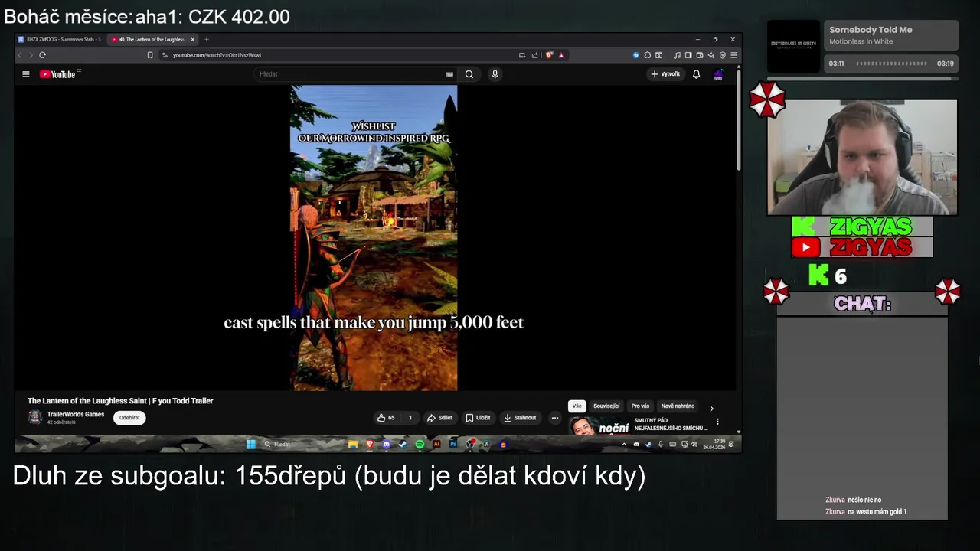Show more filter chips with the right arrow
The image size is (980, 551).
pyautogui.click(x=711, y=408)
